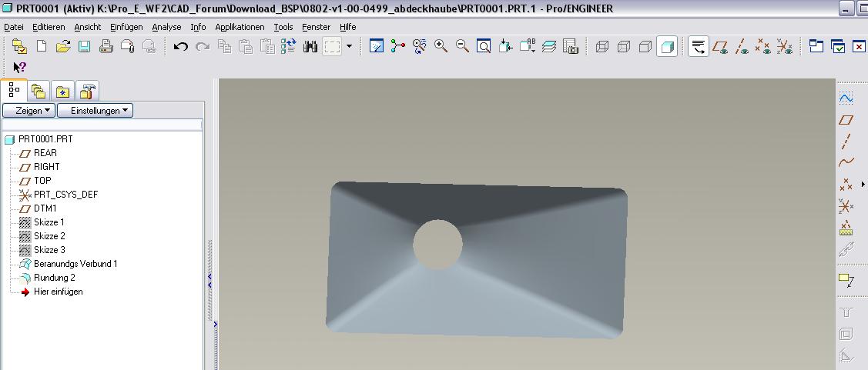Toggle coordinate systems visibility

tap(785, 47)
